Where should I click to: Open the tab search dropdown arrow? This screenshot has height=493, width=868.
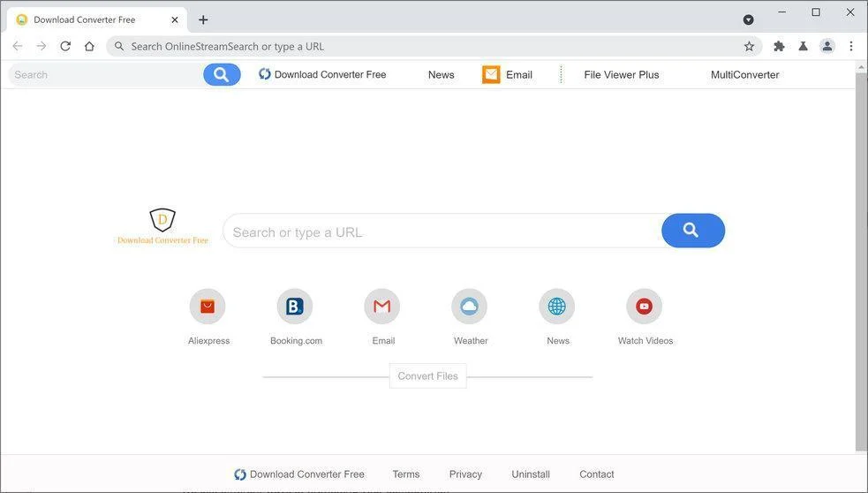pos(749,20)
